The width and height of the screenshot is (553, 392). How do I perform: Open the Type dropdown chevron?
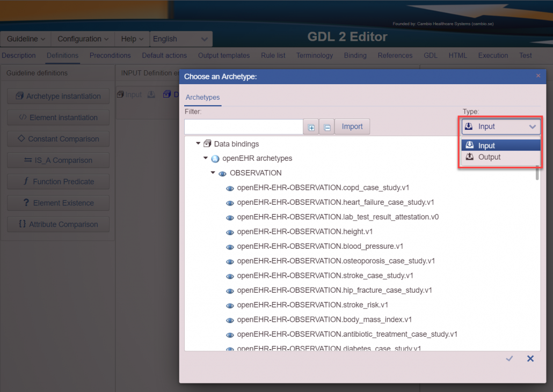(532, 126)
